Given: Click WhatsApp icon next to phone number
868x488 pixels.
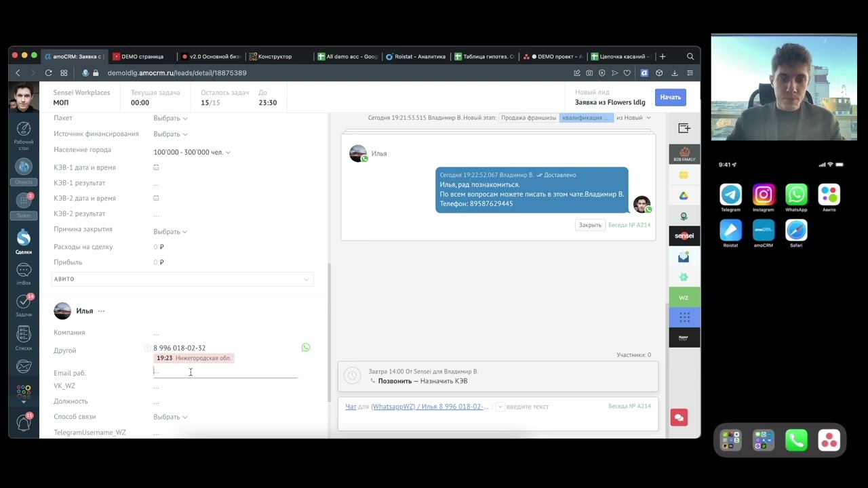Looking at the screenshot, I should tap(306, 348).
